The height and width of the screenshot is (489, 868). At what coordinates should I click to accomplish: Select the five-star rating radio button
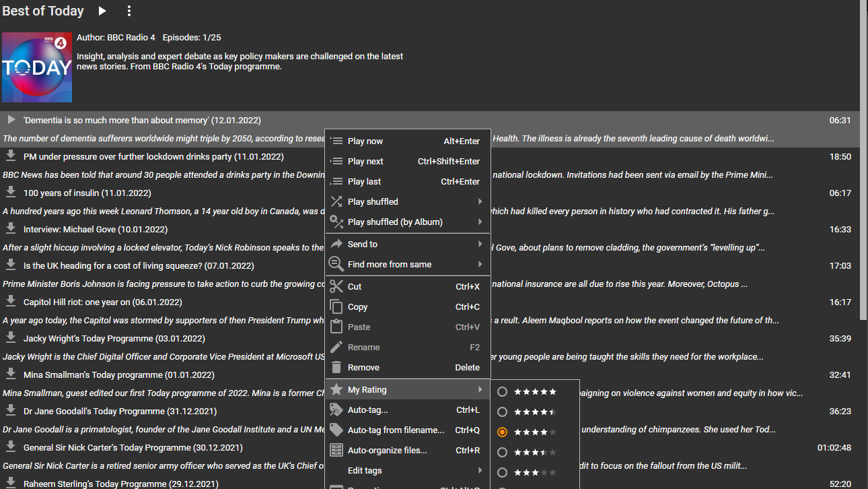tap(502, 391)
